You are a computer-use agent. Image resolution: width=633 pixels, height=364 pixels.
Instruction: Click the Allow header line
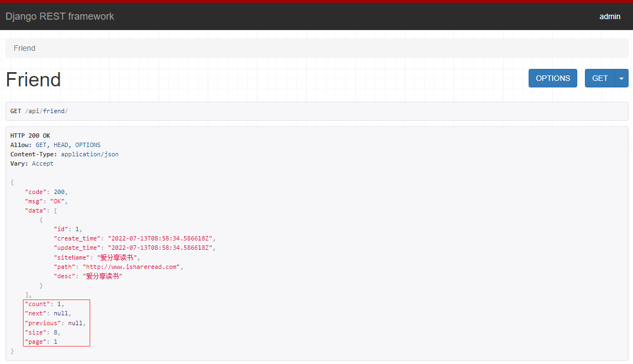click(55, 145)
